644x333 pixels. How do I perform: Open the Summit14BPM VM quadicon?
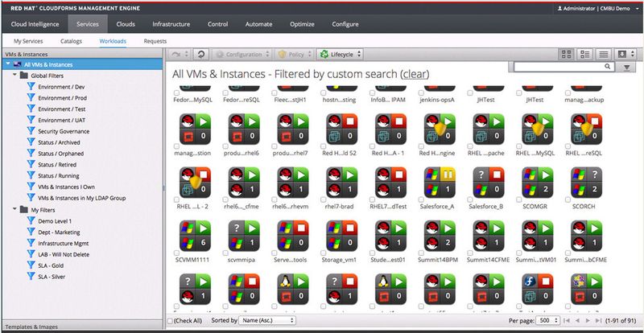pos(440,236)
